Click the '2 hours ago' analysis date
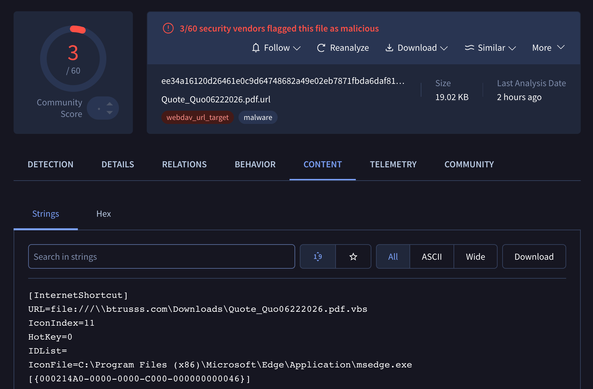The image size is (593, 389). [x=519, y=97]
